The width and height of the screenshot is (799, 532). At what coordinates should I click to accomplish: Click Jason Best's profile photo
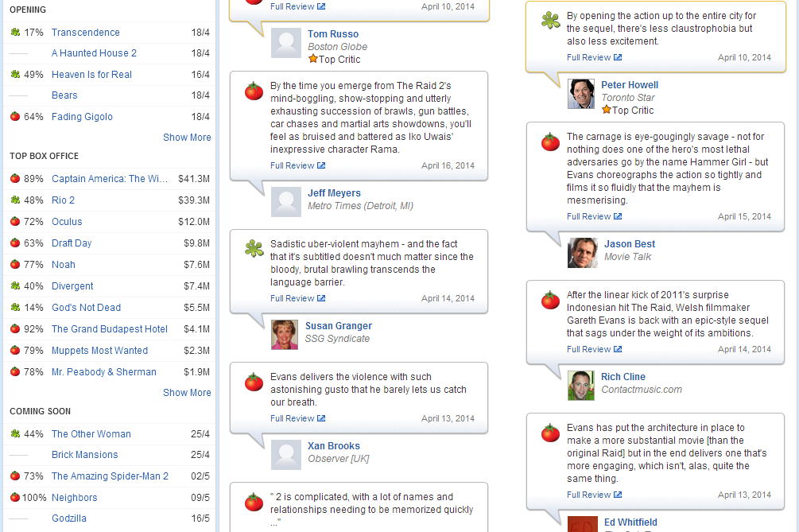(x=583, y=253)
